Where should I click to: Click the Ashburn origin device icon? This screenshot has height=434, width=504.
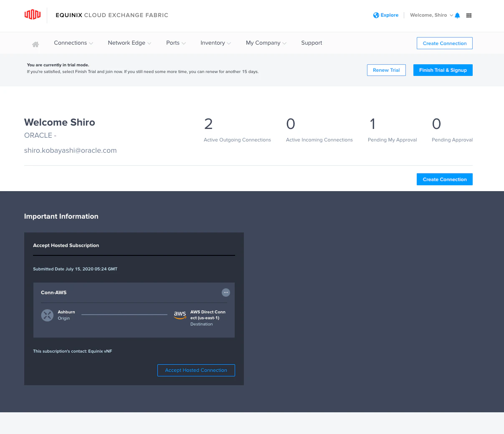coord(47,315)
